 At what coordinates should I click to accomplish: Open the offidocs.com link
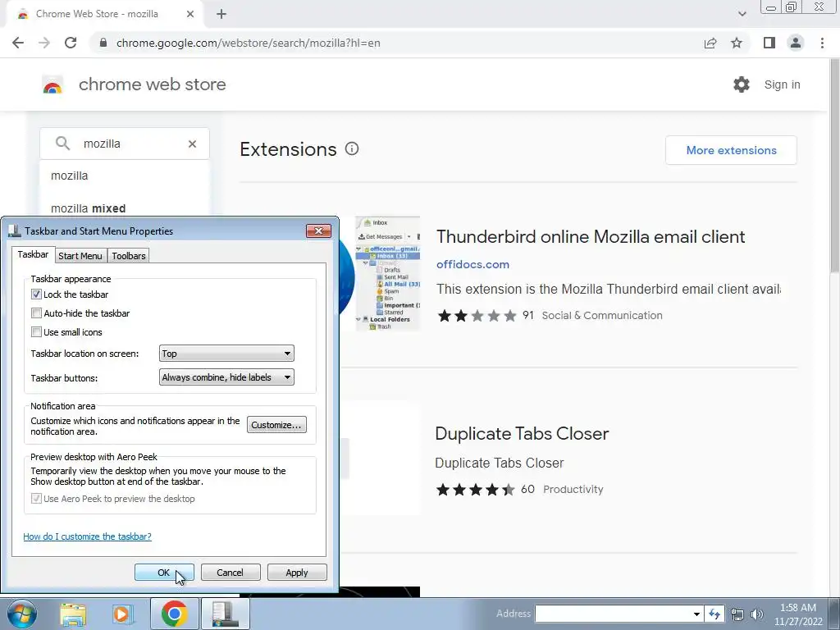pos(472,264)
